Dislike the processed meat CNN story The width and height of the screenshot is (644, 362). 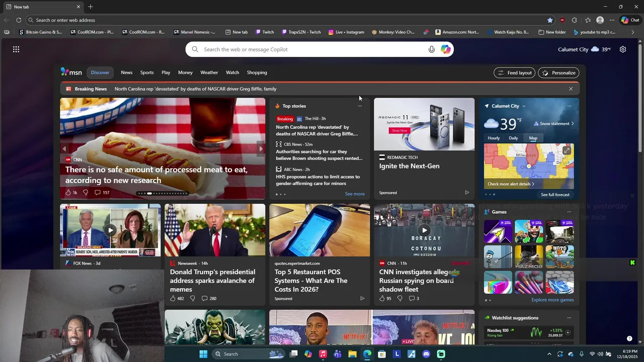coord(85,193)
